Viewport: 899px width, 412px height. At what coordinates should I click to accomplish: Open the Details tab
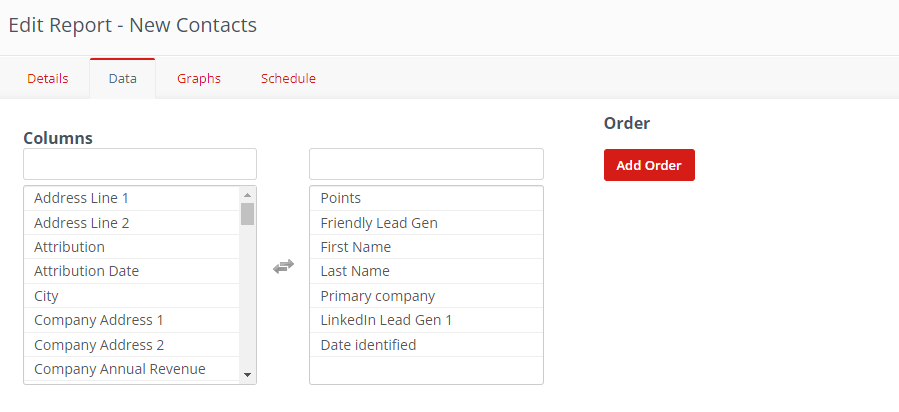48,79
